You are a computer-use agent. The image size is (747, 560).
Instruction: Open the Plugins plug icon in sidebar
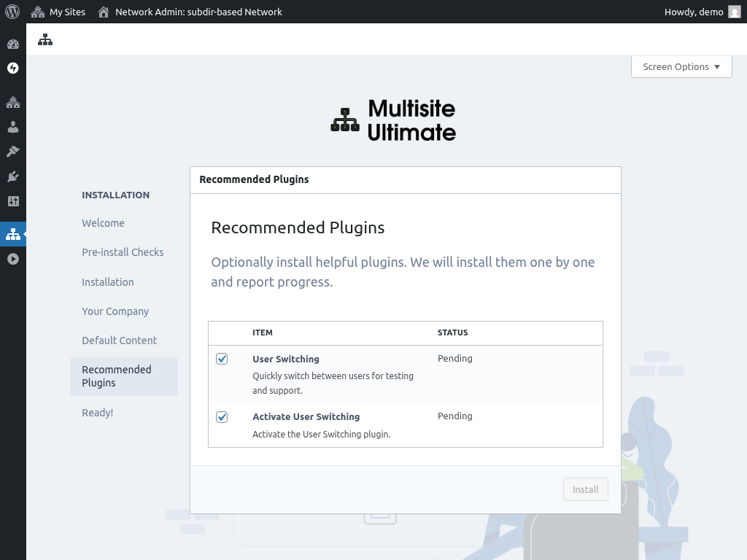tap(13, 176)
